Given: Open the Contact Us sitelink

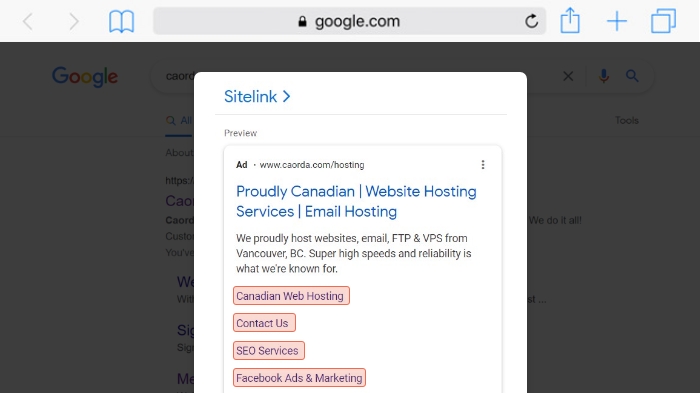Looking at the screenshot, I should 264,323.
